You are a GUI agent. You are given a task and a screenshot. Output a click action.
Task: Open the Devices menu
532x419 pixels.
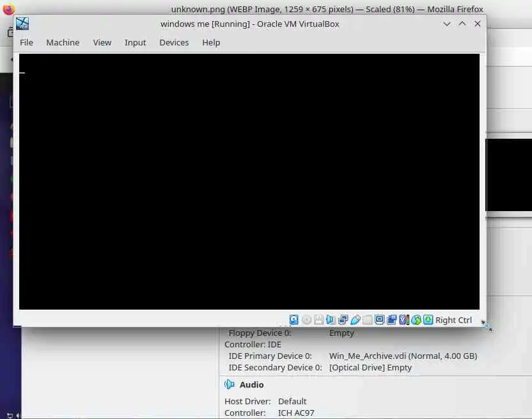pyautogui.click(x=174, y=42)
